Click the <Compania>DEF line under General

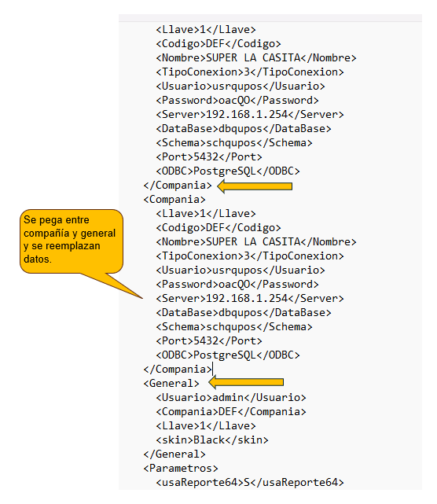231,411
